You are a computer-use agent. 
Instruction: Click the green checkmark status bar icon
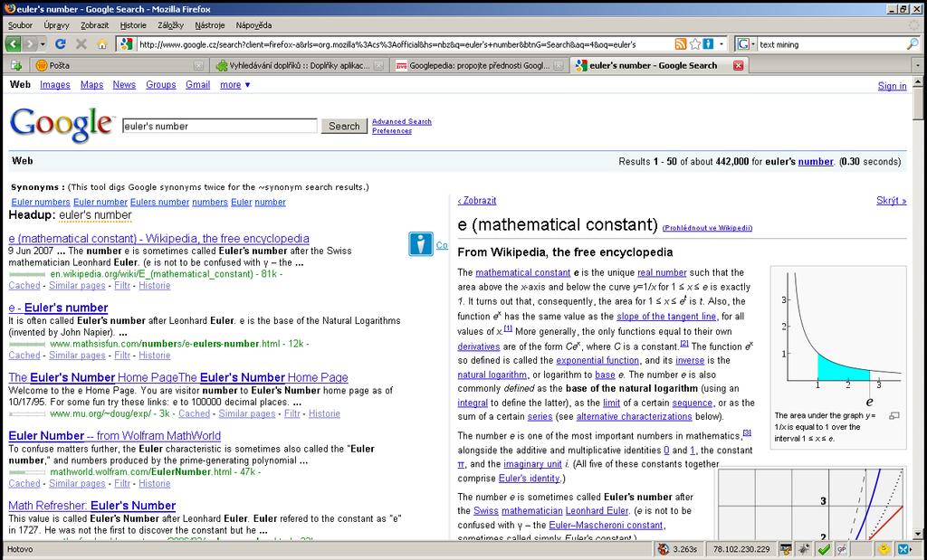[x=824, y=549]
